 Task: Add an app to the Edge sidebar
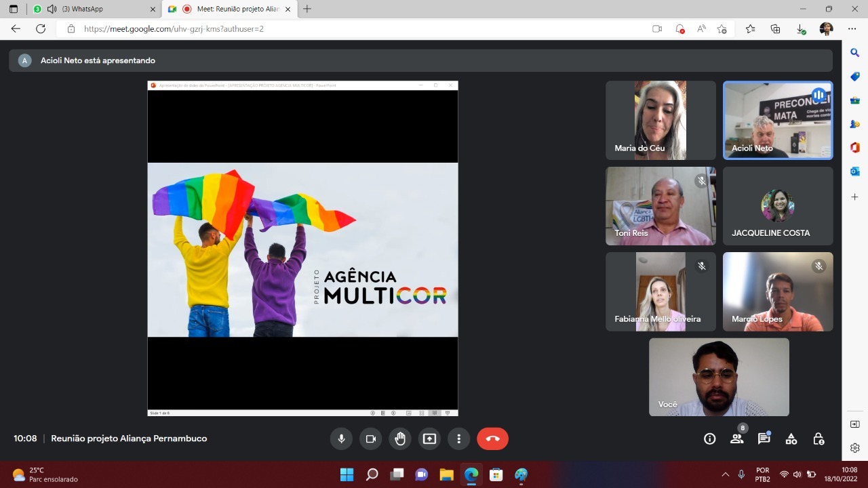point(855,197)
